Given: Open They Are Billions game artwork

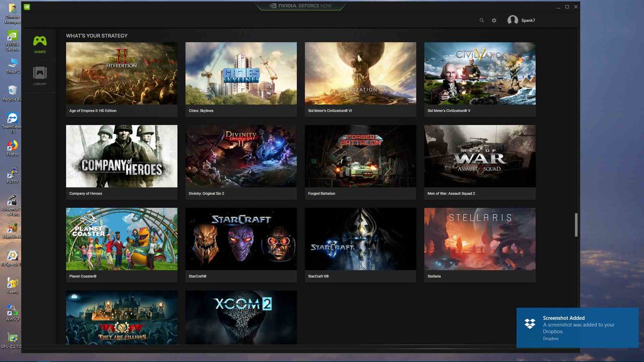Looking at the screenshot, I should click(122, 317).
